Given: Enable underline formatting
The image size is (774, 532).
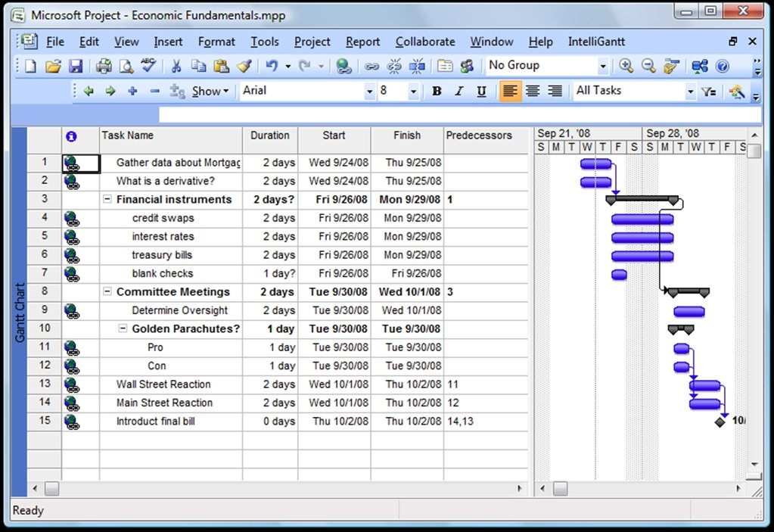Looking at the screenshot, I should tap(481, 91).
